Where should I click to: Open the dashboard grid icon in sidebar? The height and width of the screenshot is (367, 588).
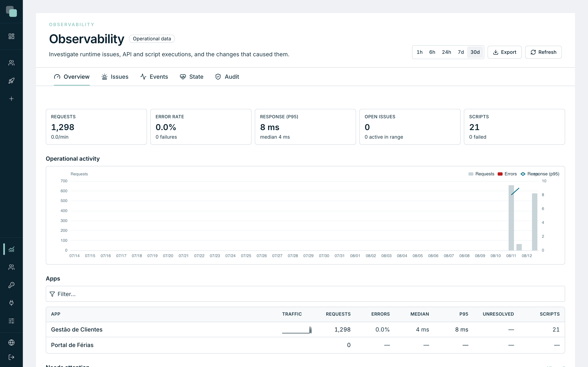(x=11, y=36)
